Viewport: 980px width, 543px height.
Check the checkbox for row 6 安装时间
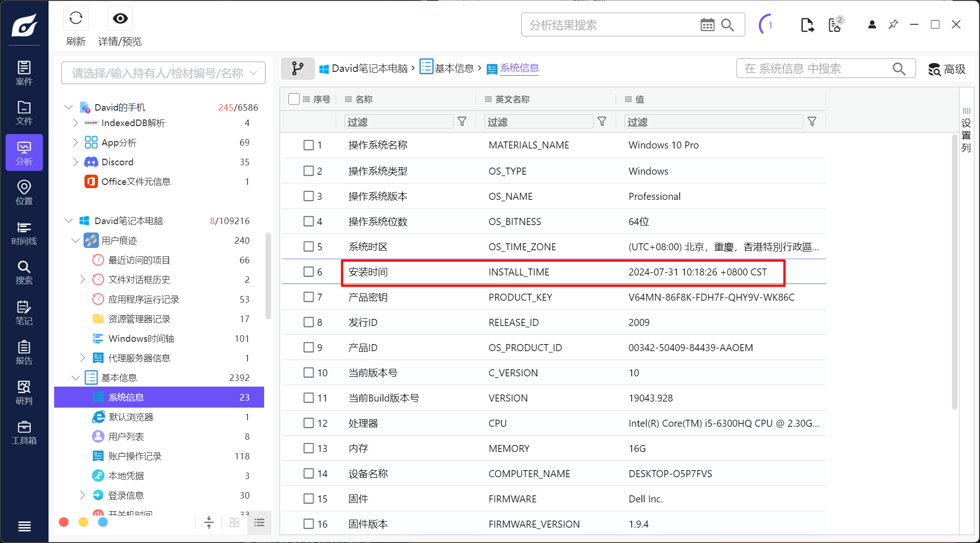pos(308,272)
